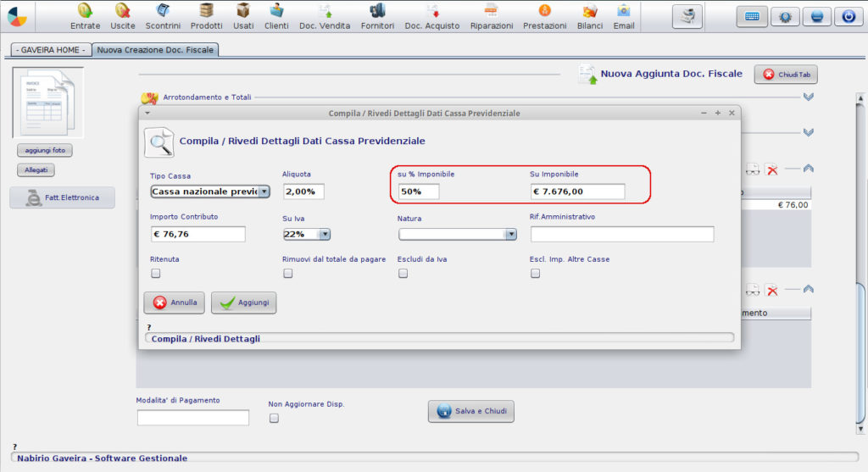Click the Su Imponibile amount field
868x472 pixels.
pyautogui.click(x=577, y=192)
